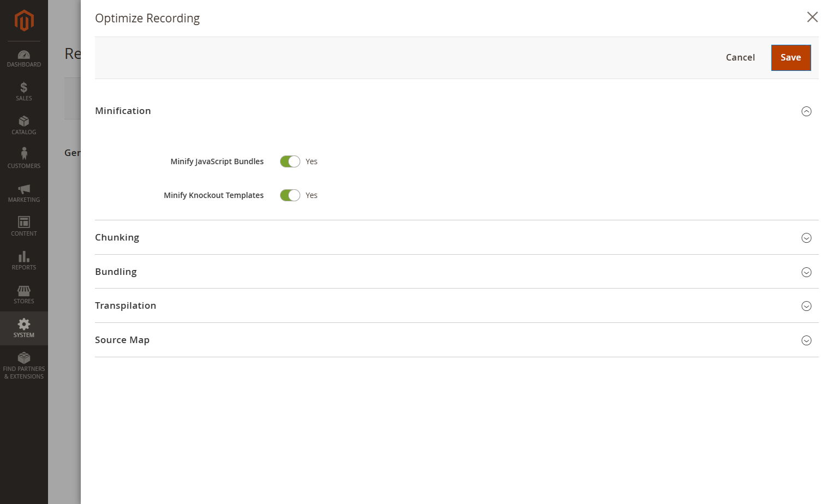Image resolution: width=833 pixels, height=504 pixels.
Task: Click the Cancel button
Action: point(740,58)
